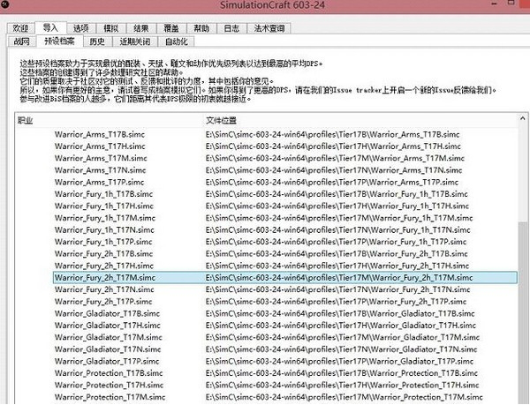The height and width of the screenshot is (420, 530).
Task: Choose Warrior_Protection_T17H.simc entry
Action: coord(109,385)
